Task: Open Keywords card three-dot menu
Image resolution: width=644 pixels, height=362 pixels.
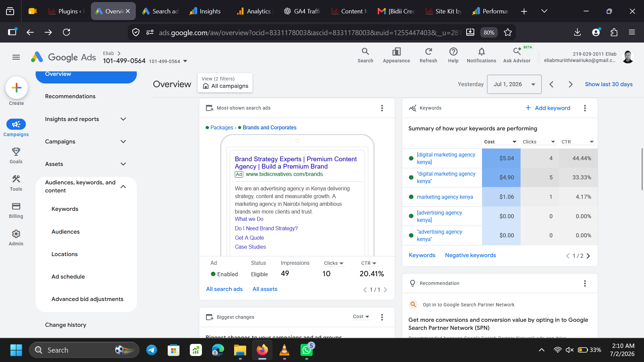Action: pos(585,108)
